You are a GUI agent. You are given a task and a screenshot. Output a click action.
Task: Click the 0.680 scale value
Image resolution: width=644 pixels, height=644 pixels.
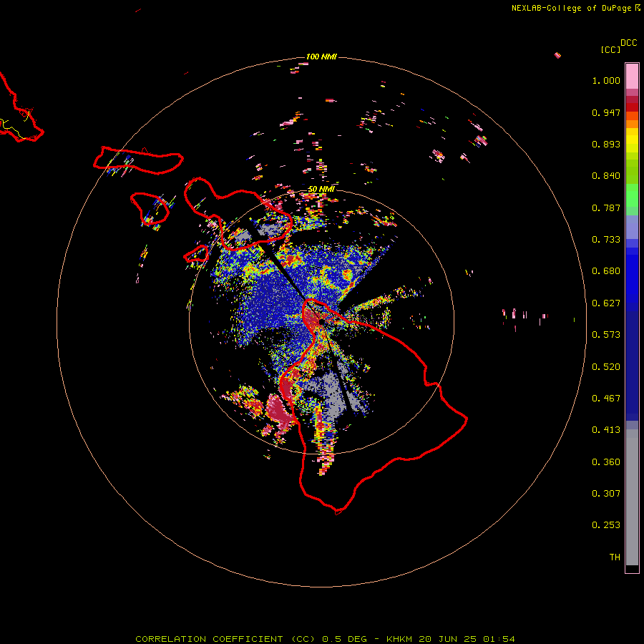pyautogui.click(x=606, y=271)
